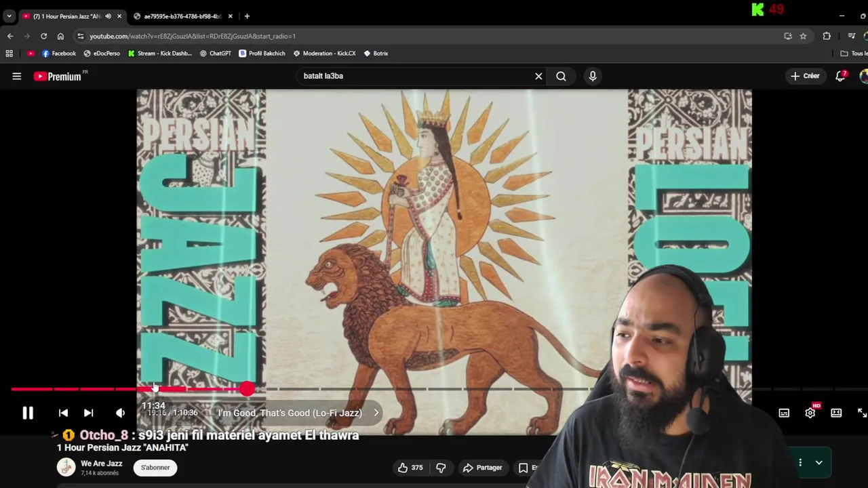Open the Facebook bookmark
The width and height of the screenshot is (868, 488).
59,54
